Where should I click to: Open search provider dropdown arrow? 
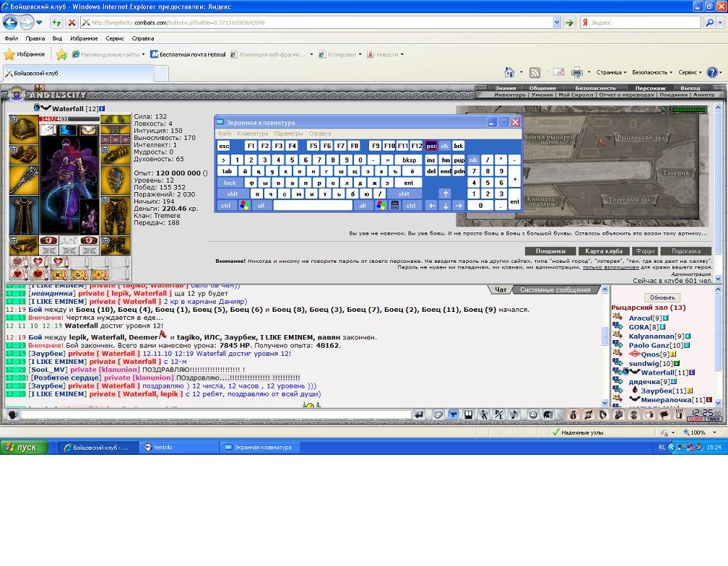coord(721,22)
